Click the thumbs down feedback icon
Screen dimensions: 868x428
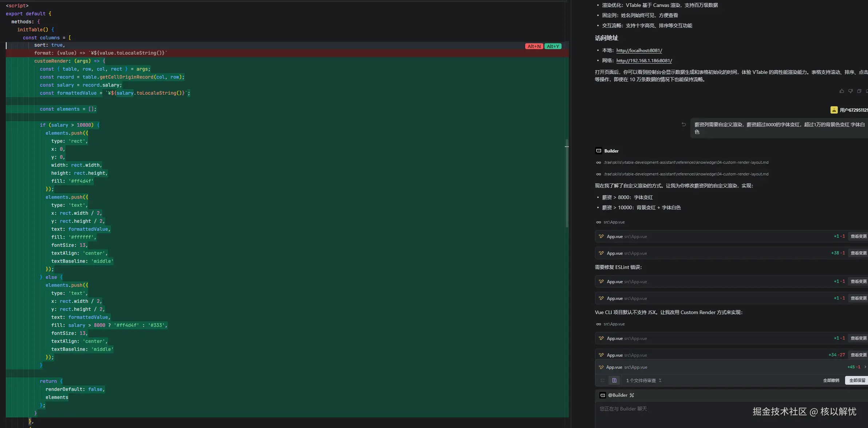850,91
